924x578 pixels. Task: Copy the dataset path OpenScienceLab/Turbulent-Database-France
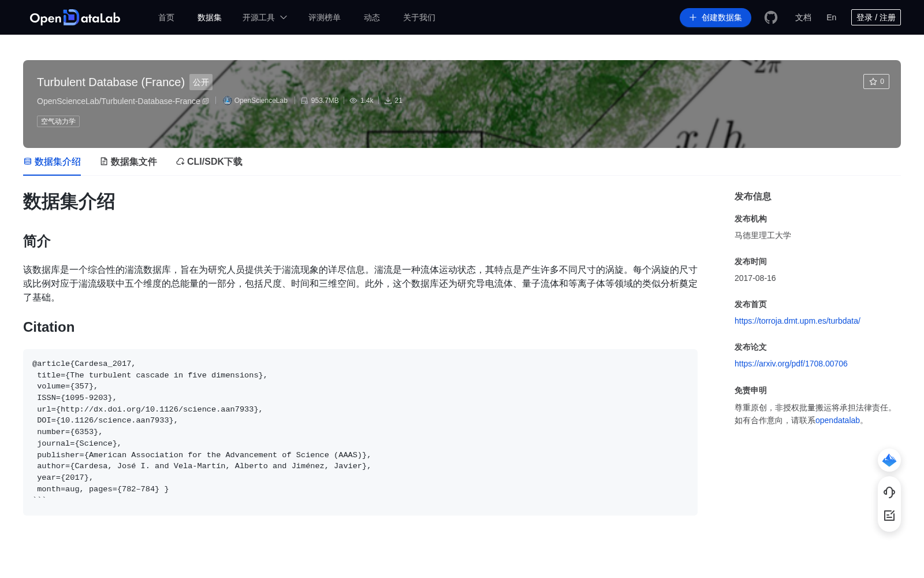click(x=206, y=101)
